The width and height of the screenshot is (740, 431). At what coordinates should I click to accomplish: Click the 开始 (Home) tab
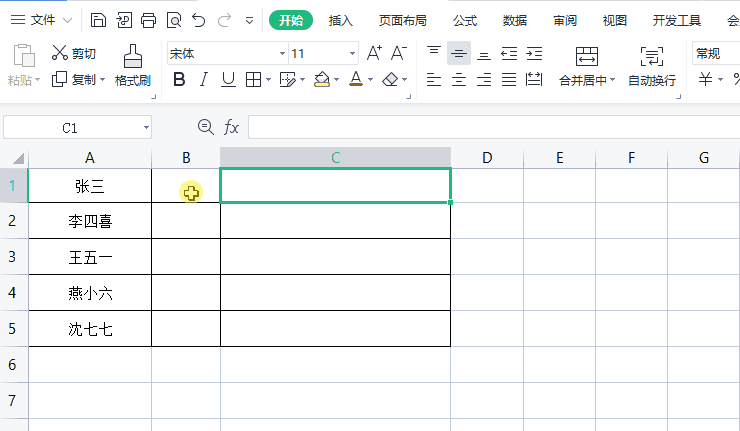(291, 20)
